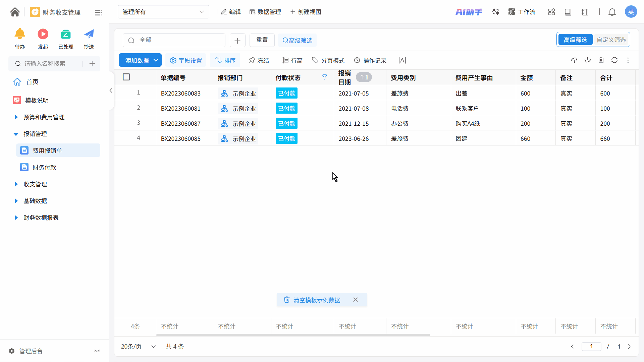644x362 pixels.
Task: Switch to 自定义筛选 filter mode
Action: 611,40
